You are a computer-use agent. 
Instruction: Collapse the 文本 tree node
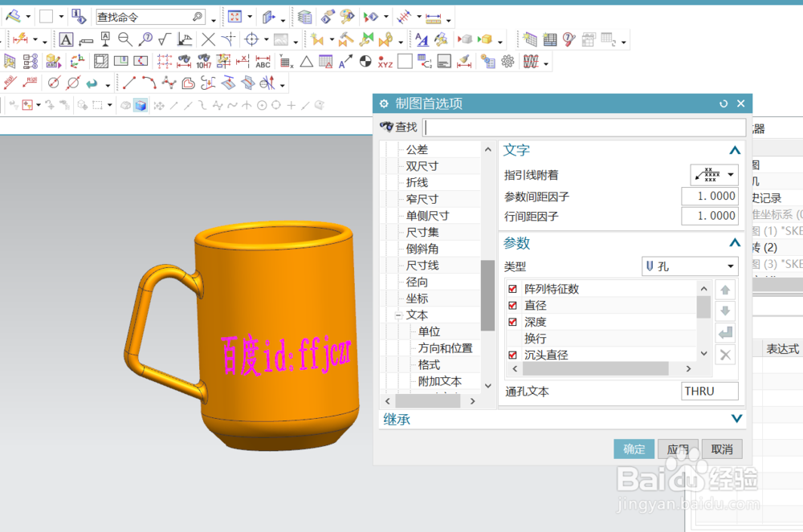[x=398, y=315]
